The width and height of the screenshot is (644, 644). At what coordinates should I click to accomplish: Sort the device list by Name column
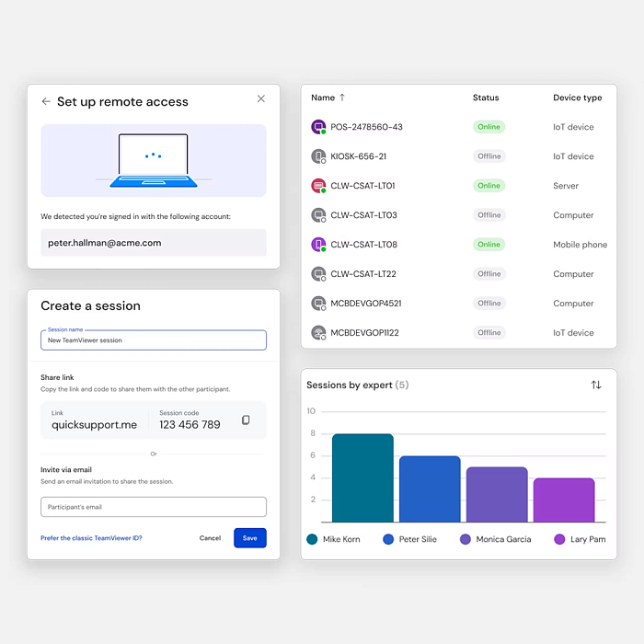328,98
